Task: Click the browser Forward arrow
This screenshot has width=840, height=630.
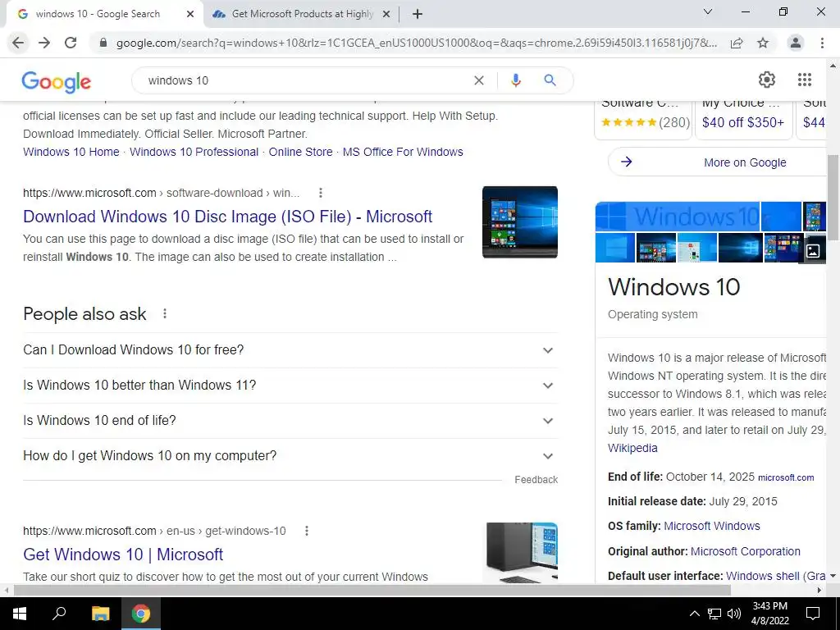Action: [x=44, y=43]
